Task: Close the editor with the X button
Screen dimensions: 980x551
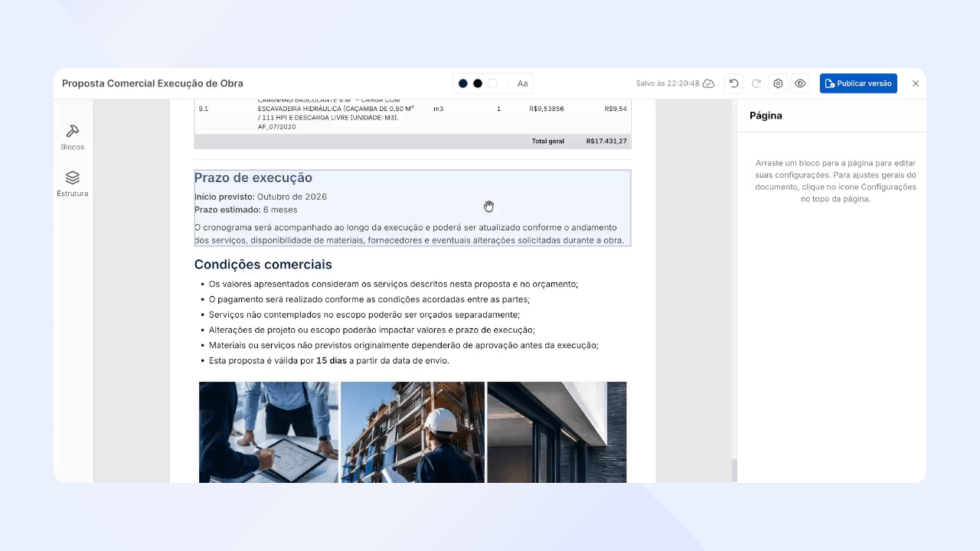Action: [916, 83]
